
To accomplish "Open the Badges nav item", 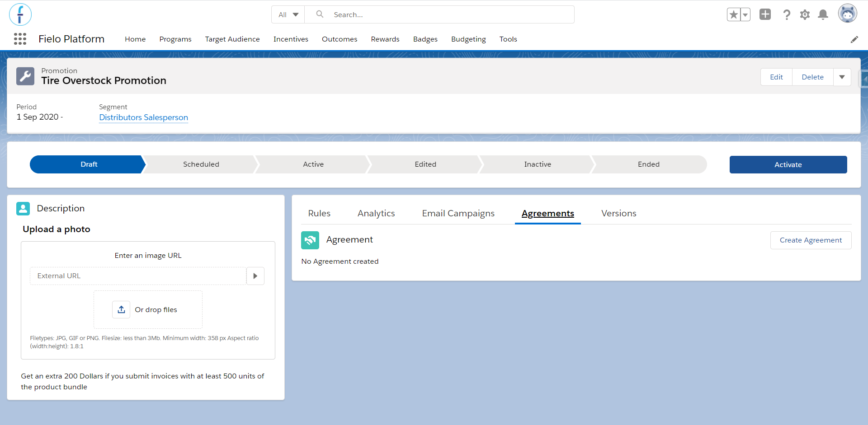I will [425, 39].
